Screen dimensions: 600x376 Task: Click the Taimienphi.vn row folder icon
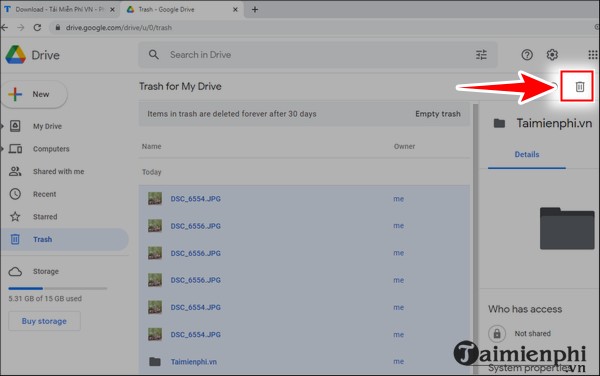[x=155, y=361]
